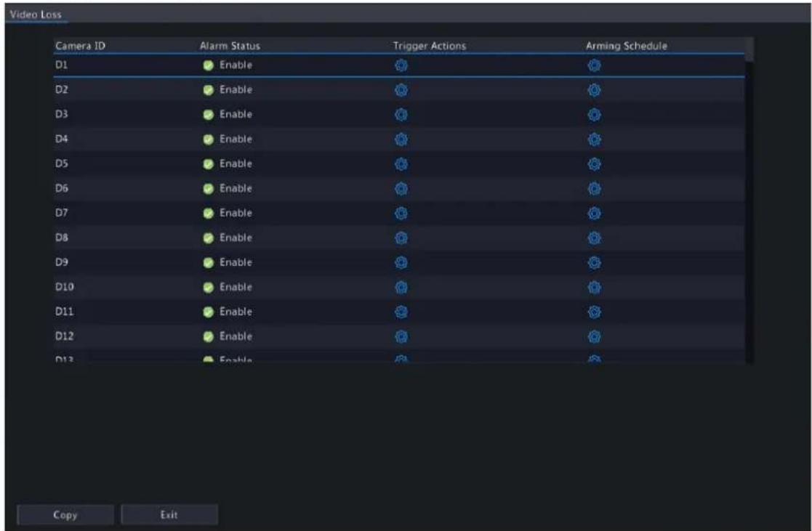Click the Trigger Actions column header

[430, 46]
